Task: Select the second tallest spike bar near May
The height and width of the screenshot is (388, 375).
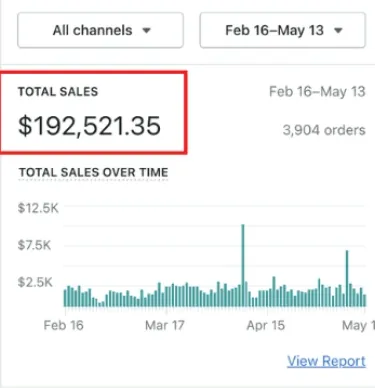Action: tap(347, 278)
